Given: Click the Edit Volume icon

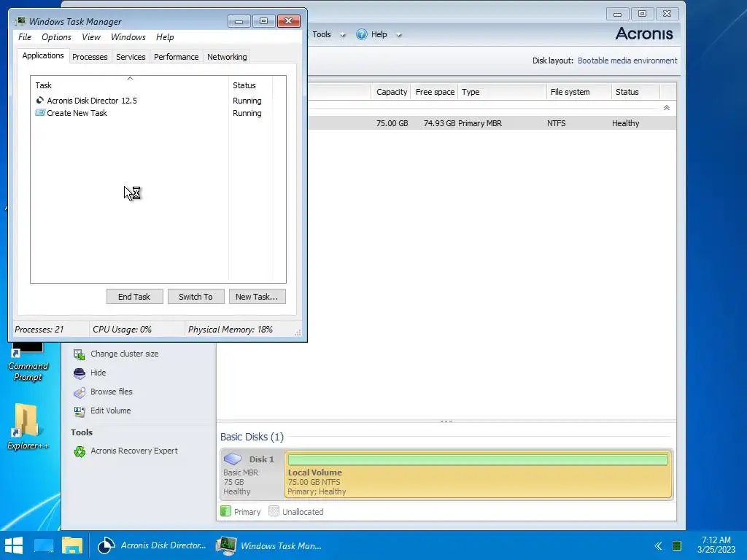Looking at the screenshot, I should click(x=79, y=411).
